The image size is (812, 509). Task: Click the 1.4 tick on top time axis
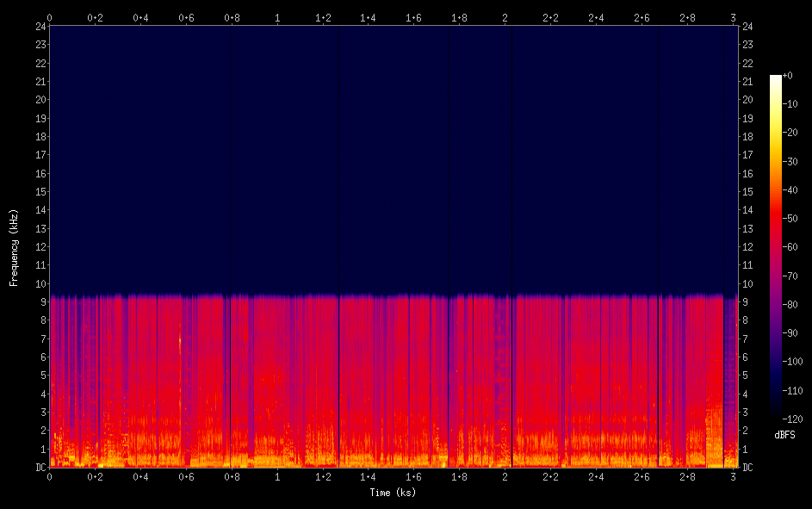coord(369,17)
